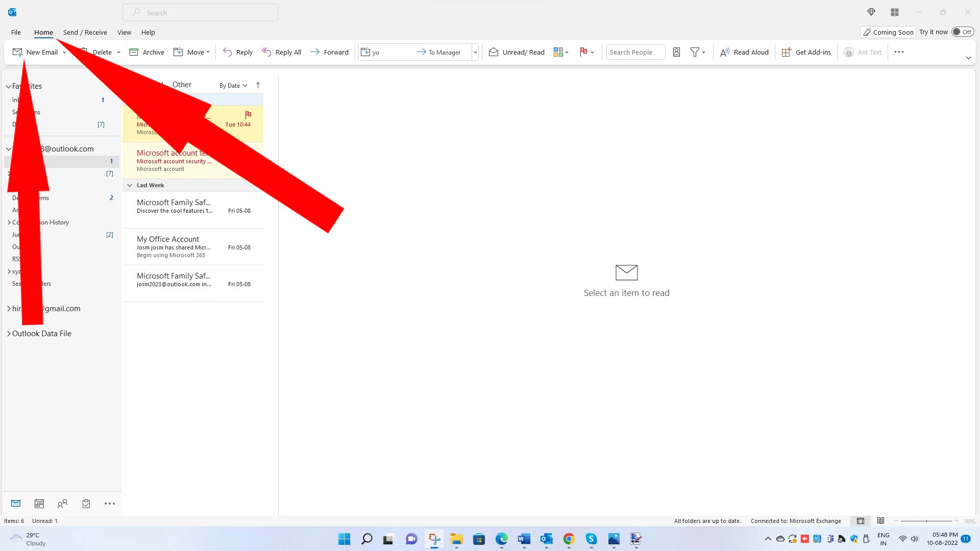Open Get Add-ins
Image resolution: width=980 pixels, height=551 pixels.
pyautogui.click(x=806, y=52)
